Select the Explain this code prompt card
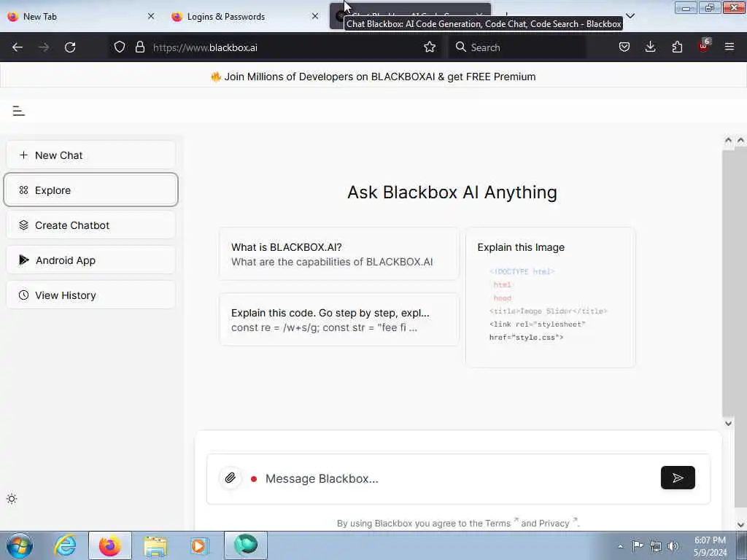The height and width of the screenshot is (560, 747). [x=338, y=320]
